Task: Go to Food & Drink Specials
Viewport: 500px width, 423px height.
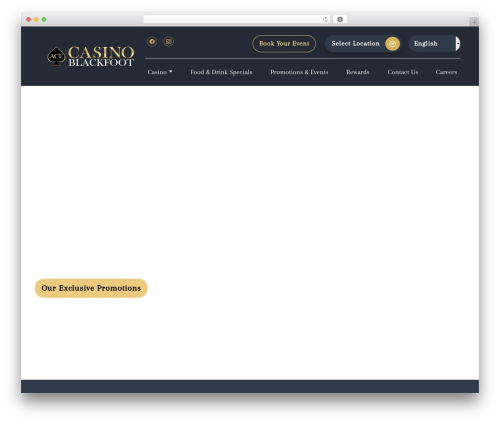Action: [221, 72]
